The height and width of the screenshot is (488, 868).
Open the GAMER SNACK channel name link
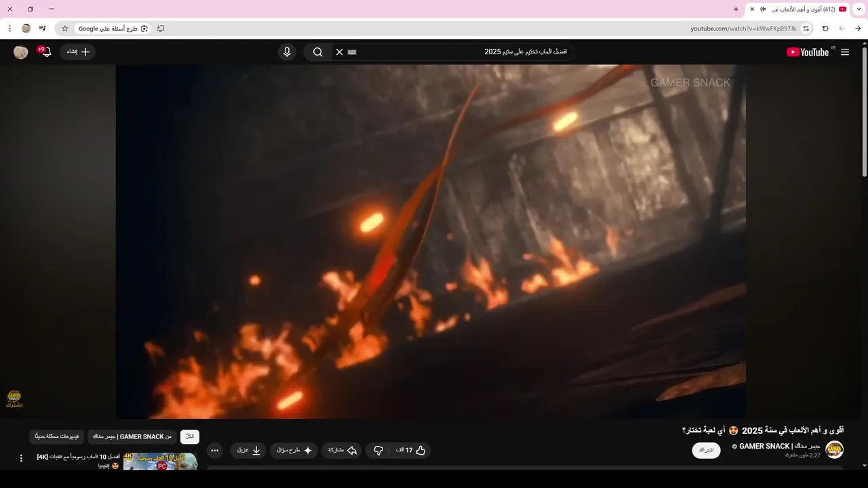tap(779, 446)
